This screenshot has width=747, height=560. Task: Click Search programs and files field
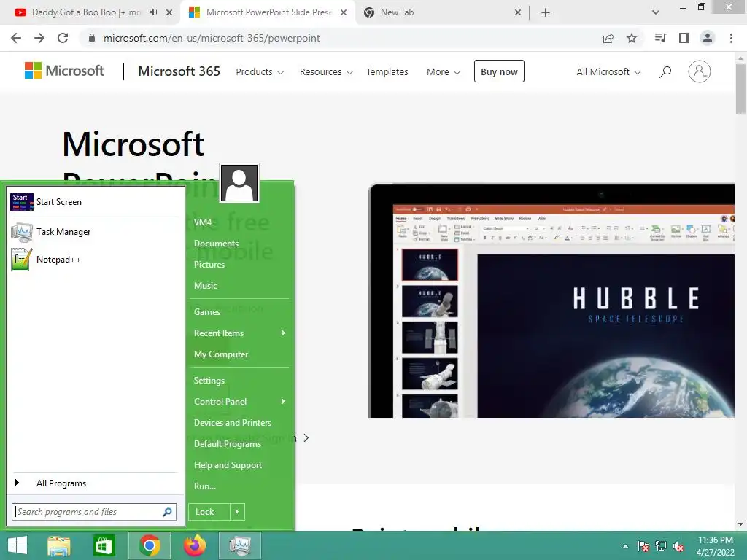(x=94, y=512)
